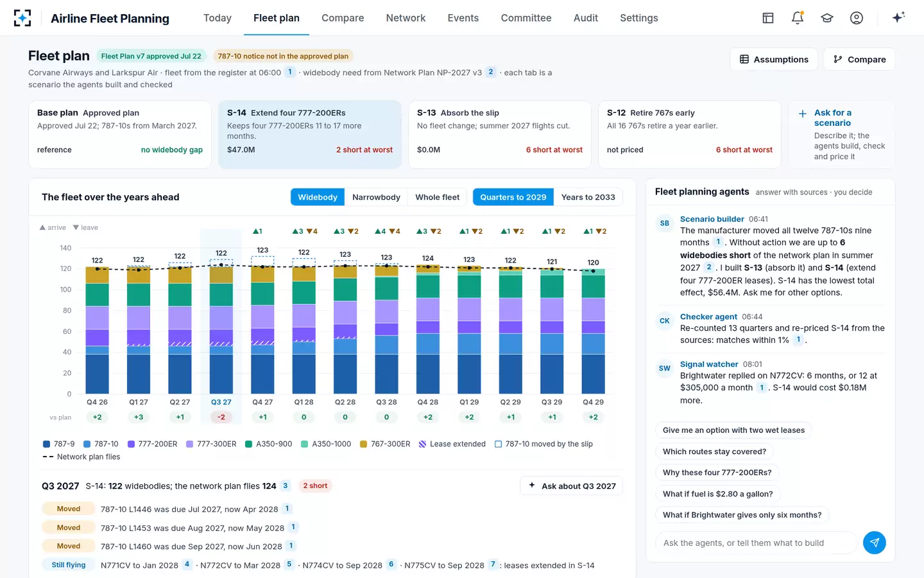Select the Q3 27 quarter label on the chart
Viewport: 924px width, 578px height.
221,402
